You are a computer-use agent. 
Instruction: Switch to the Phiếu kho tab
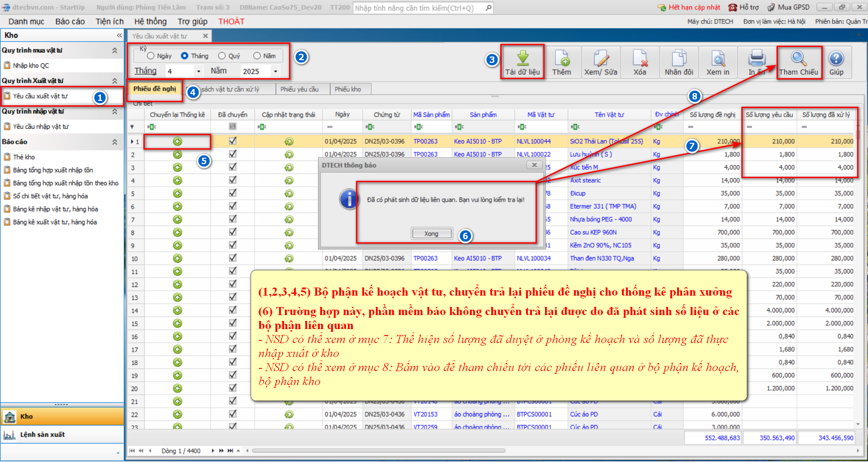pos(347,90)
